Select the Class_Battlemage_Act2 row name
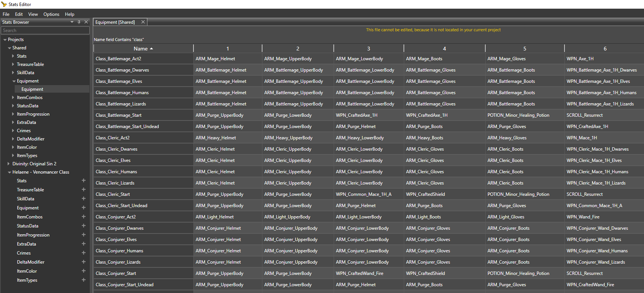The image size is (644, 293). (143, 59)
